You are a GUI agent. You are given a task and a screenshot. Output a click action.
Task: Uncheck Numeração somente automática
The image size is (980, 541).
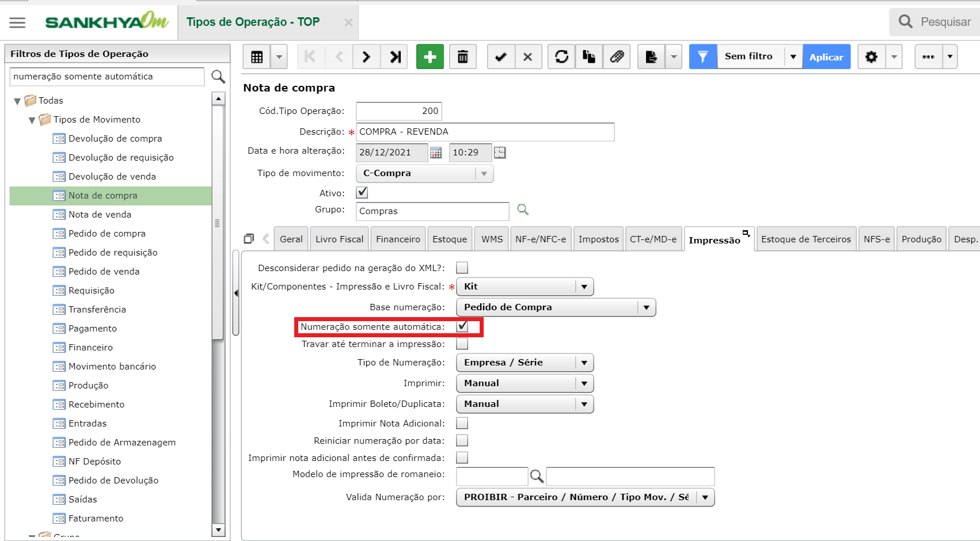(462, 326)
